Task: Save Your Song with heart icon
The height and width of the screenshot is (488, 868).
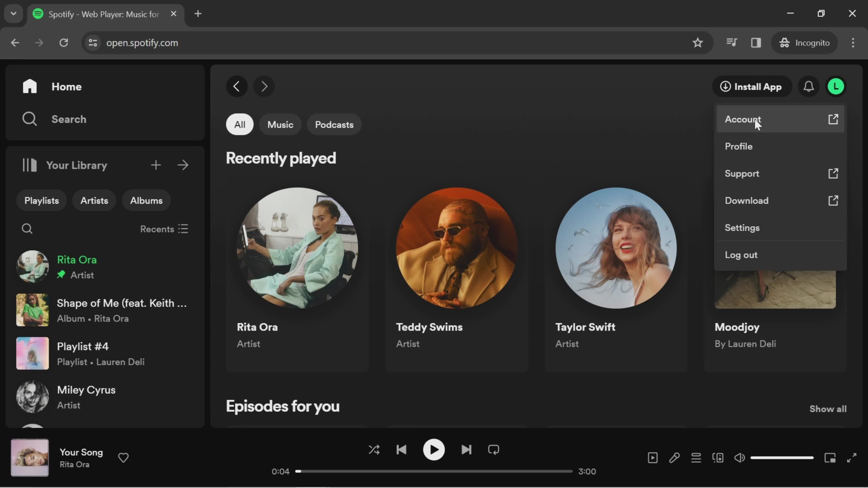Action: click(x=123, y=458)
